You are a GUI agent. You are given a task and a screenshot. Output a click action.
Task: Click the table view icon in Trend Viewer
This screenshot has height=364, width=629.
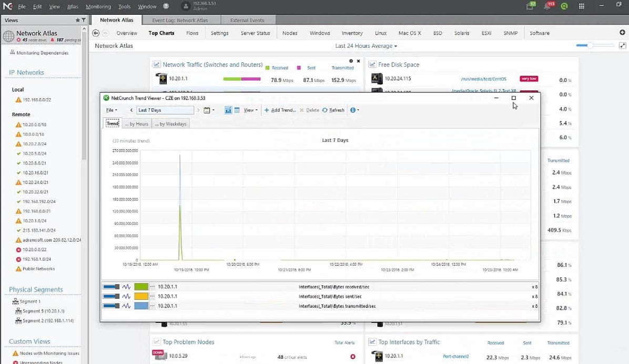(x=237, y=110)
